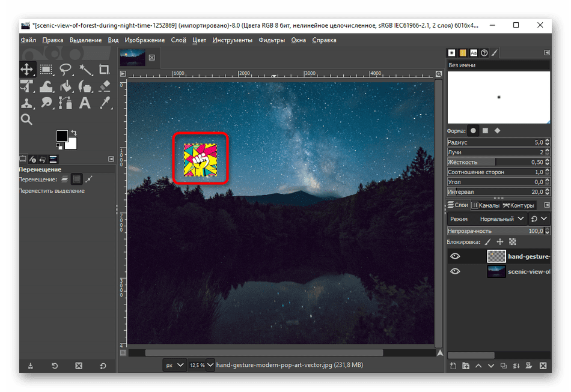Switch to the Каналы tab
Screen dimensions: 571x392
point(486,205)
